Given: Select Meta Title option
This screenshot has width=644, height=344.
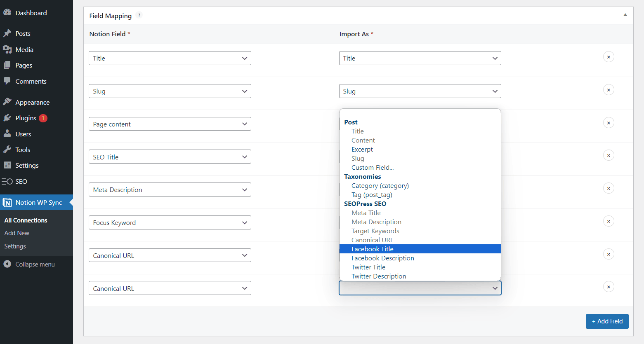Looking at the screenshot, I should pos(420,213).
